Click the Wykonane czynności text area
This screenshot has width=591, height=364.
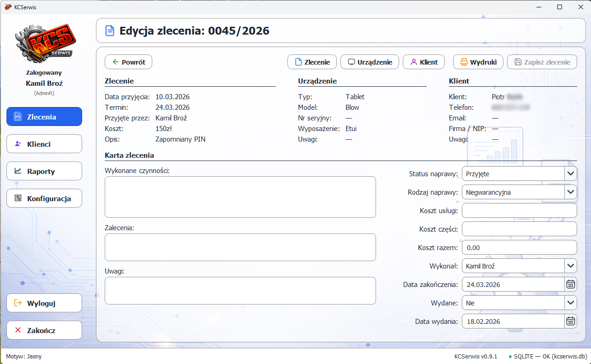tap(240, 197)
